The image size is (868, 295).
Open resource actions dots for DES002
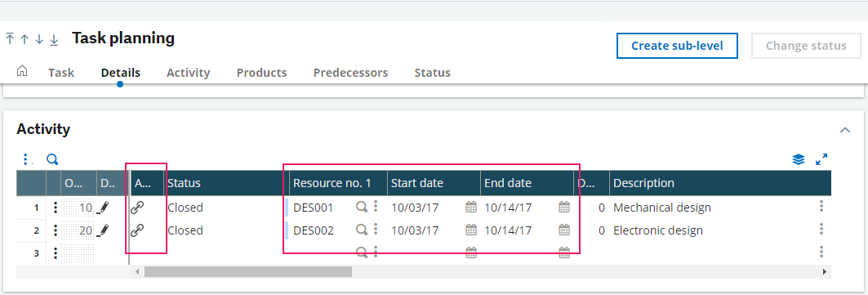pos(376,229)
